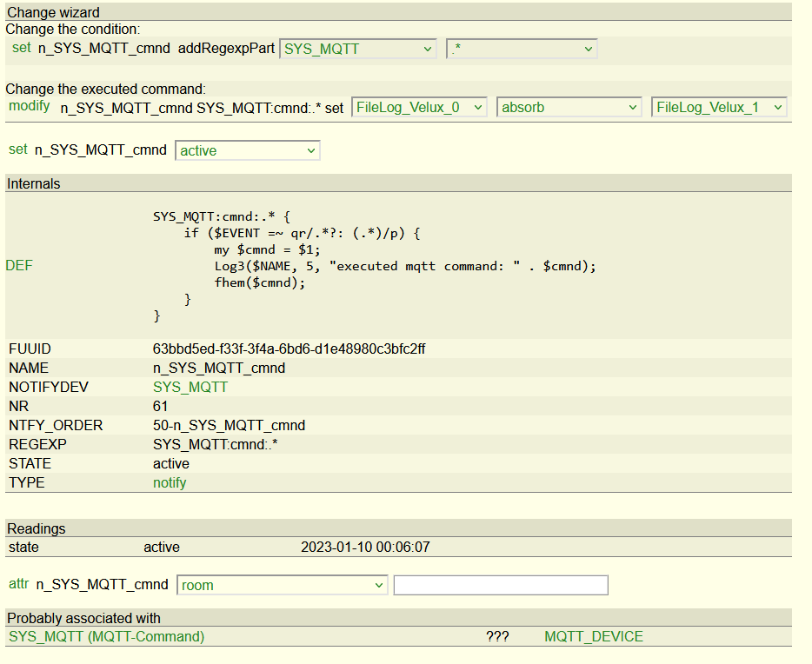The height and width of the screenshot is (664, 812).
Task: Expand the room attribute dropdown
Action: (282, 586)
